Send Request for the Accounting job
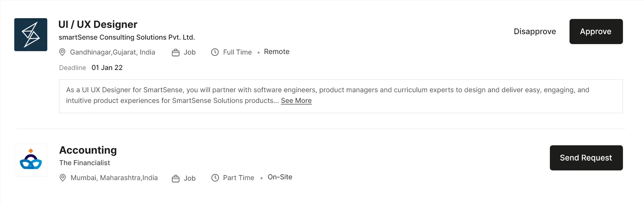This screenshot has width=644, height=204. (x=586, y=158)
